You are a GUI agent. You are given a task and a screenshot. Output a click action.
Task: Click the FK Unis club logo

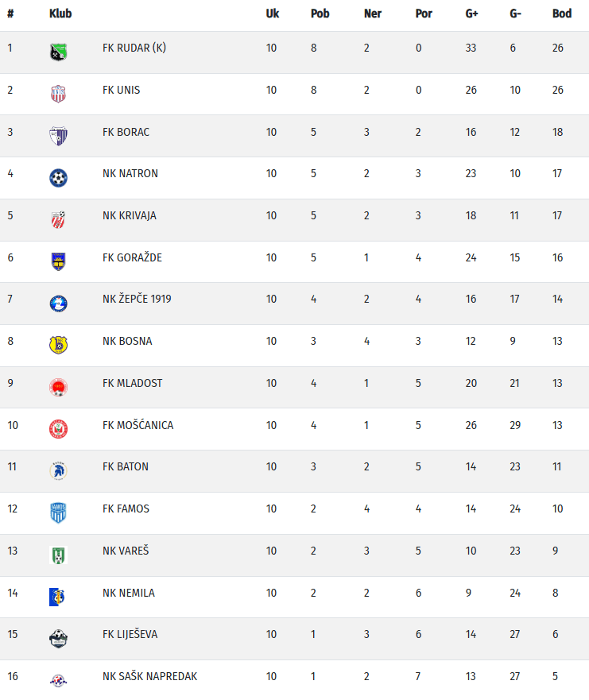58,94
